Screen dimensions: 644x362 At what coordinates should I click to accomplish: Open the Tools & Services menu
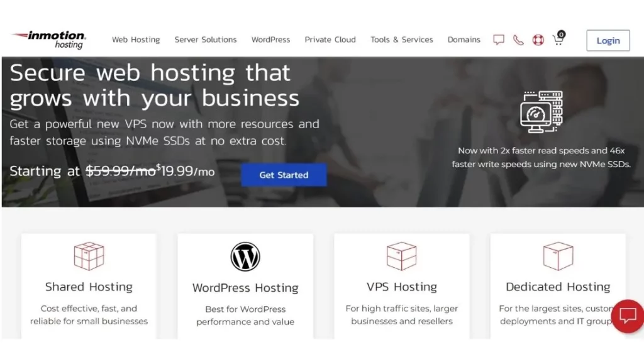click(402, 40)
